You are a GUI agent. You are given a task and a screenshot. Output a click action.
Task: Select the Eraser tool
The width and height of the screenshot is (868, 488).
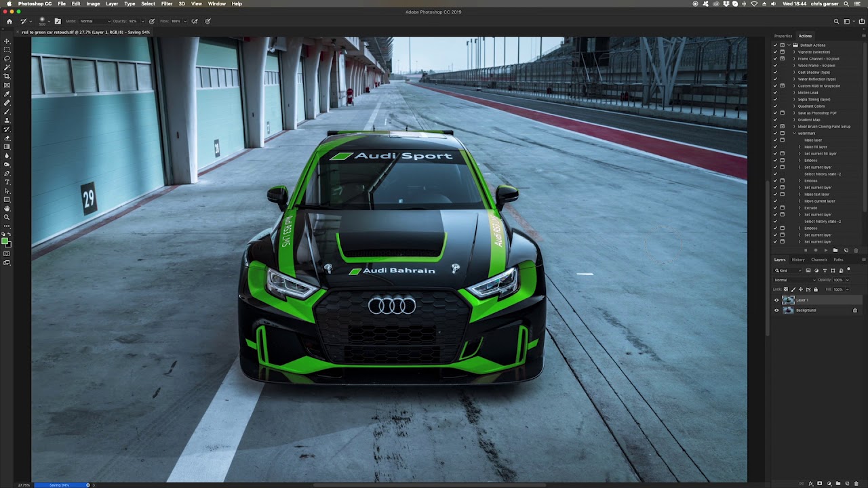[7, 138]
